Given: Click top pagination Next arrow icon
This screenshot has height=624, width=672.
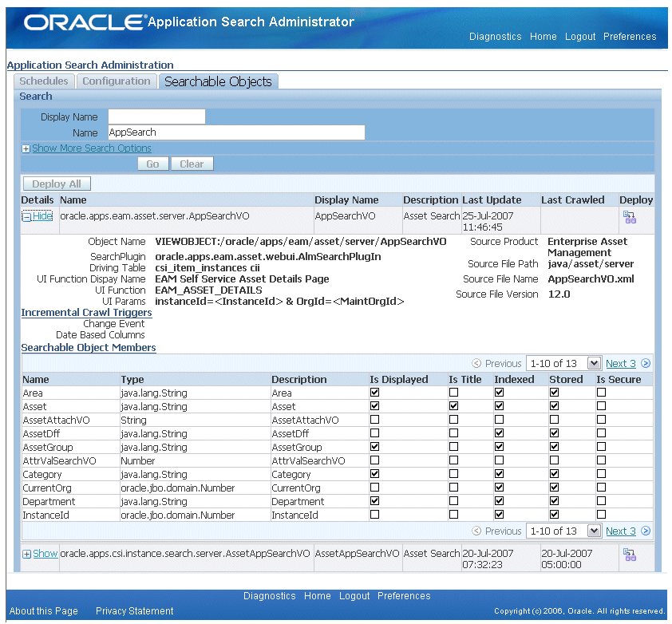Looking at the screenshot, I should pyautogui.click(x=646, y=363).
